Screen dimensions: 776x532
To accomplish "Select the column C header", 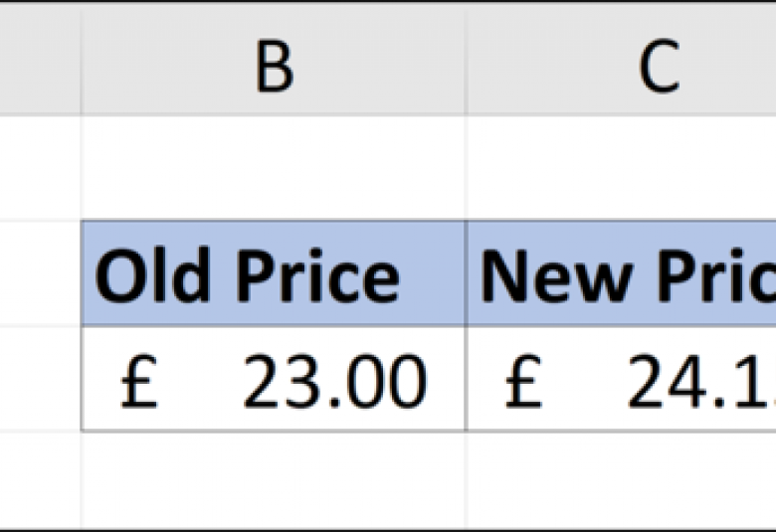I will pyautogui.click(x=621, y=60).
